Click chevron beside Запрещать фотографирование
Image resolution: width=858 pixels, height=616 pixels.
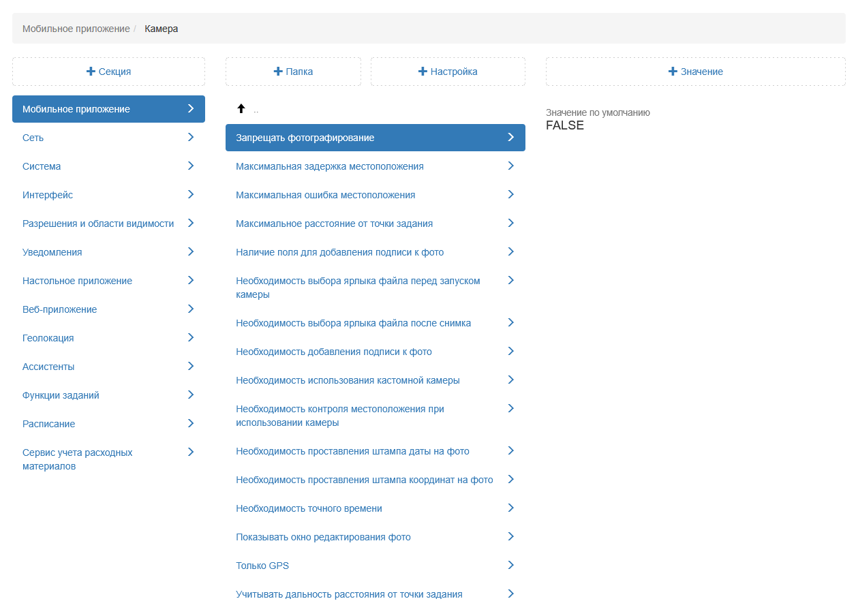click(x=511, y=138)
